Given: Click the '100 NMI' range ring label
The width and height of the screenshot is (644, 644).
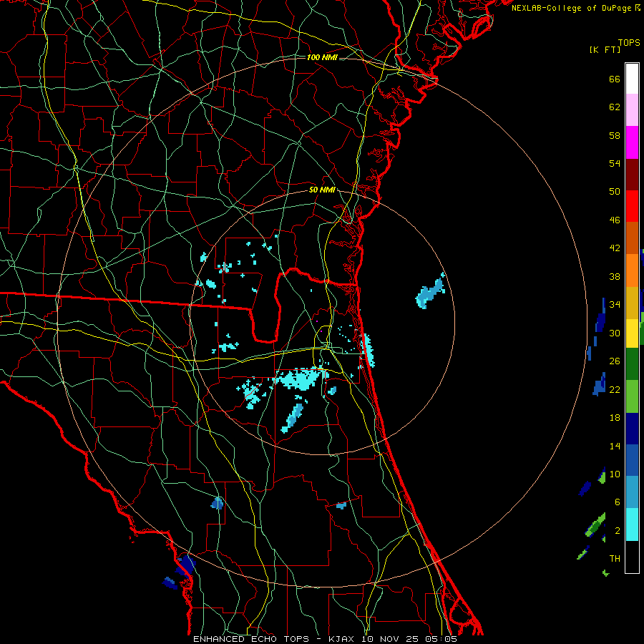Looking at the screenshot, I should 322,57.
